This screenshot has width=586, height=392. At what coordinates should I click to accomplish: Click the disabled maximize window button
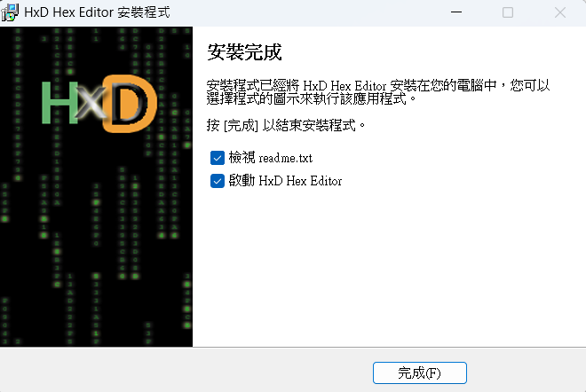[x=508, y=12]
